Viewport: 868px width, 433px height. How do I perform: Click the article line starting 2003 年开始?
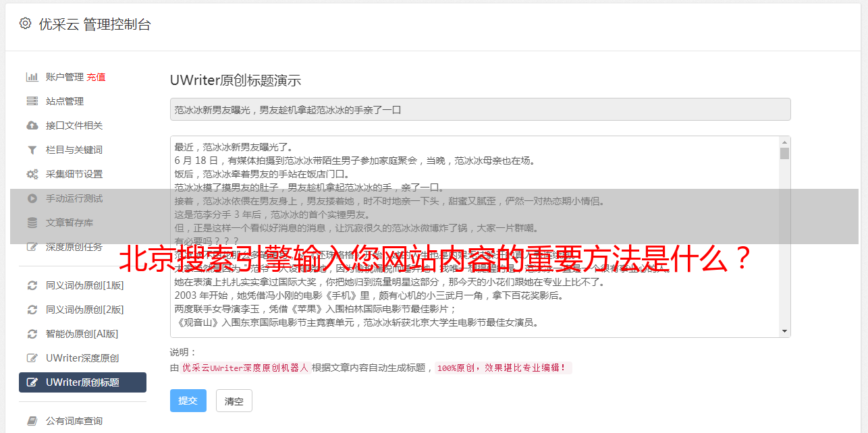pyautogui.click(x=369, y=295)
